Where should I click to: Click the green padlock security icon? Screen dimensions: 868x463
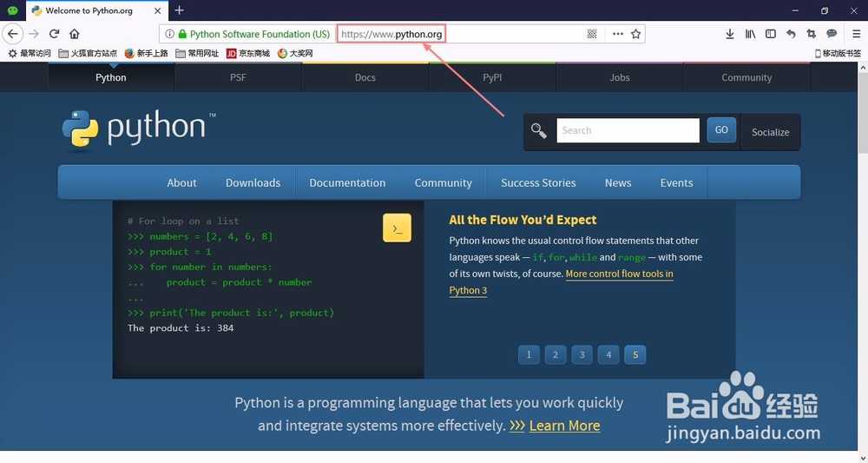tap(181, 35)
